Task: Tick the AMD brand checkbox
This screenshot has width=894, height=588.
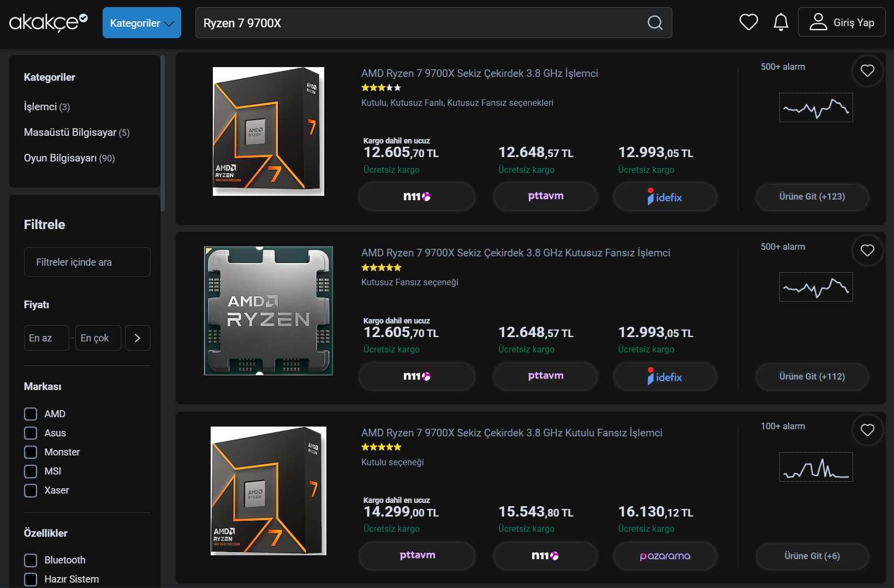Action: click(x=31, y=414)
